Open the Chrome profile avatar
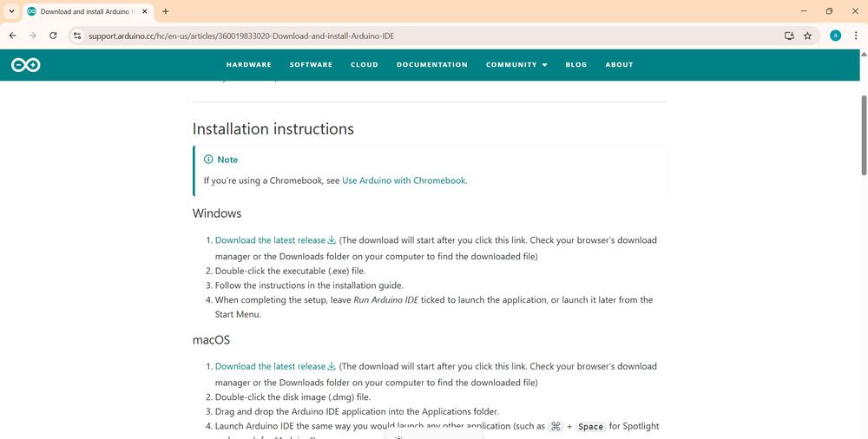The image size is (868, 439). pyautogui.click(x=835, y=36)
